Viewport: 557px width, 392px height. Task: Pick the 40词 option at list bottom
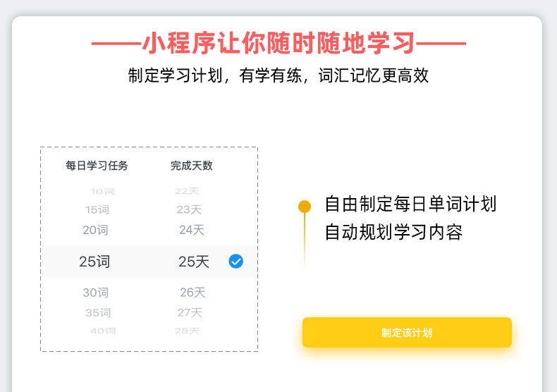pos(102,331)
